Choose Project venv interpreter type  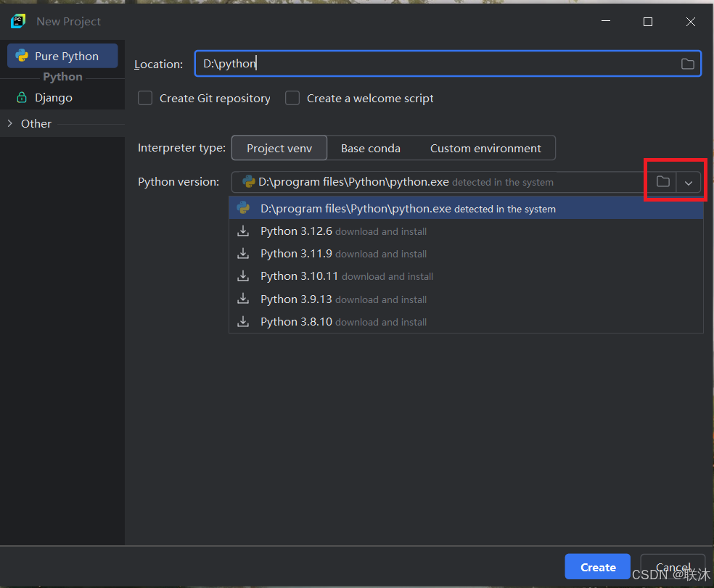pos(279,149)
